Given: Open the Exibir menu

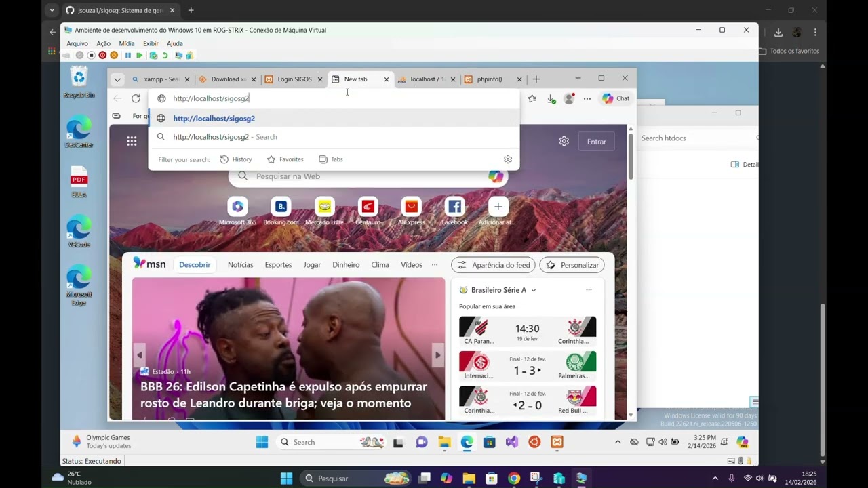Looking at the screenshot, I should click(x=151, y=43).
